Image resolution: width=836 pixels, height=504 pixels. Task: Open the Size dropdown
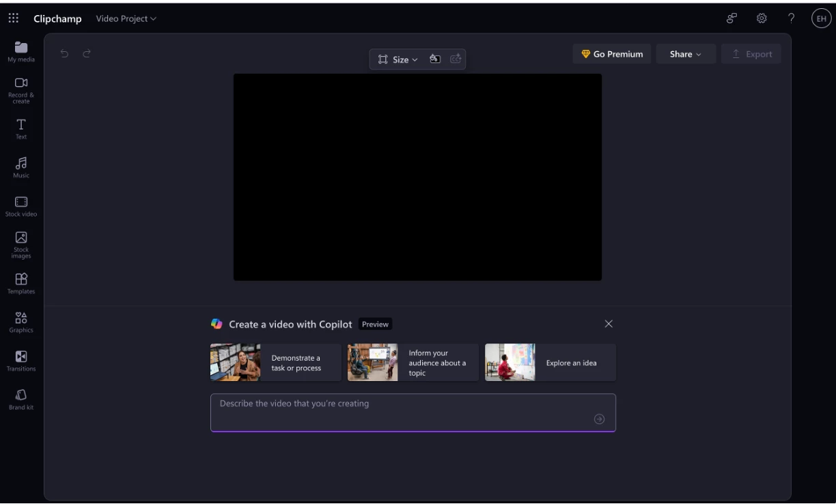pyautogui.click(x=398, y=59)
